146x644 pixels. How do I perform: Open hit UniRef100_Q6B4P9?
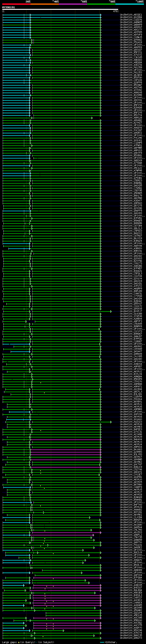pyautogui.click(x=131, y=25)
